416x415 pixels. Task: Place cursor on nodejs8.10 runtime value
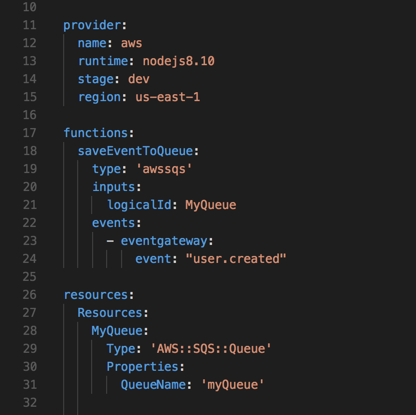(x=179, y=61)
